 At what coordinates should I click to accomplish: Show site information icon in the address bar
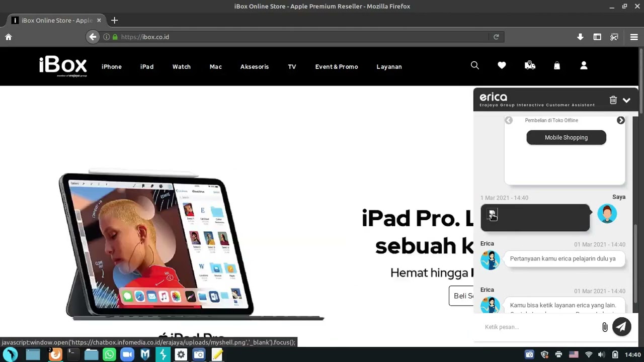pyautogui.click(x=107, y=37)
